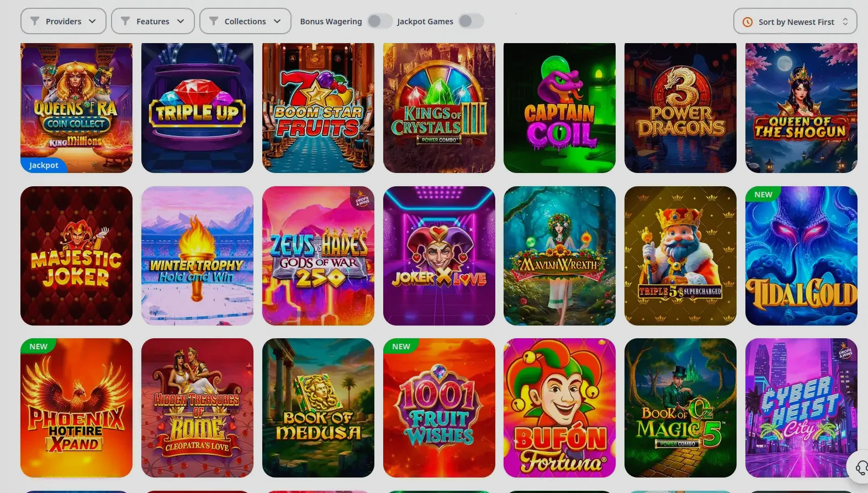Click the funnel icon in Features
Image resolution: width=868 pixels, height=493 pixels.
click(125, 21)
